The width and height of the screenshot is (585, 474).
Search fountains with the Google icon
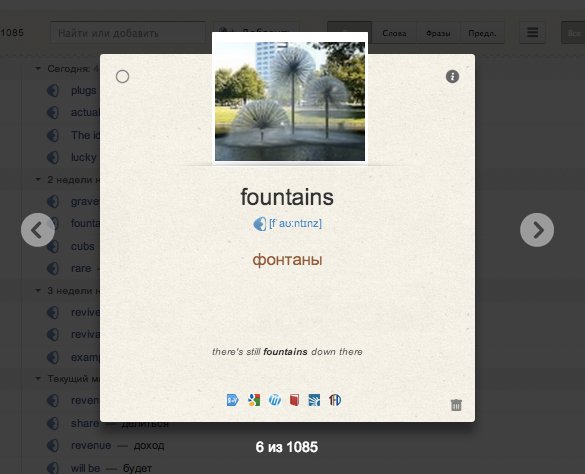(254, 400)
